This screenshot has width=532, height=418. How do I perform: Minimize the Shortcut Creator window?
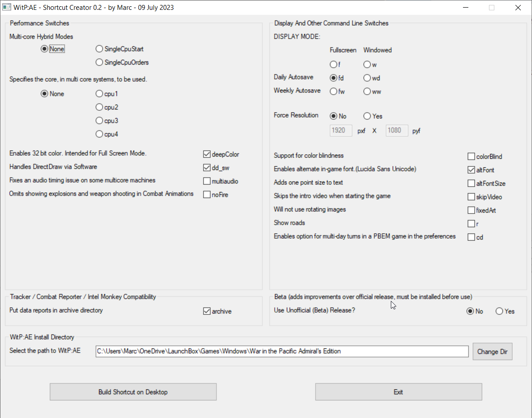466,8
